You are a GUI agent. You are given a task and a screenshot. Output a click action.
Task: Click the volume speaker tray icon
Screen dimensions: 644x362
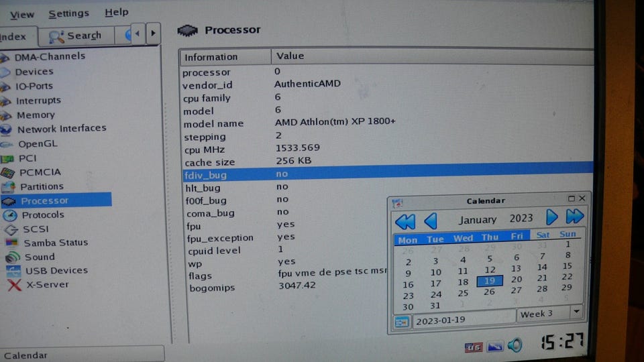coord(515,345)
